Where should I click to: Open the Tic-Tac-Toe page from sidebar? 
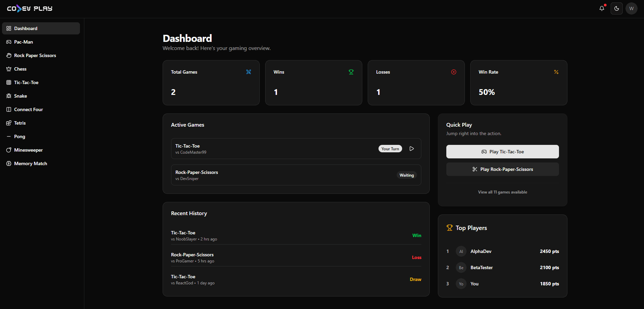[41, 82]
